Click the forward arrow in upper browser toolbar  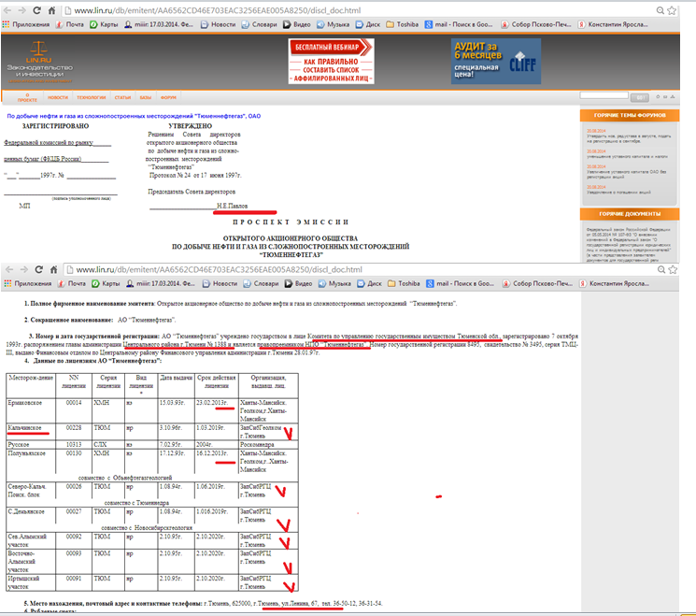(22, 10)
